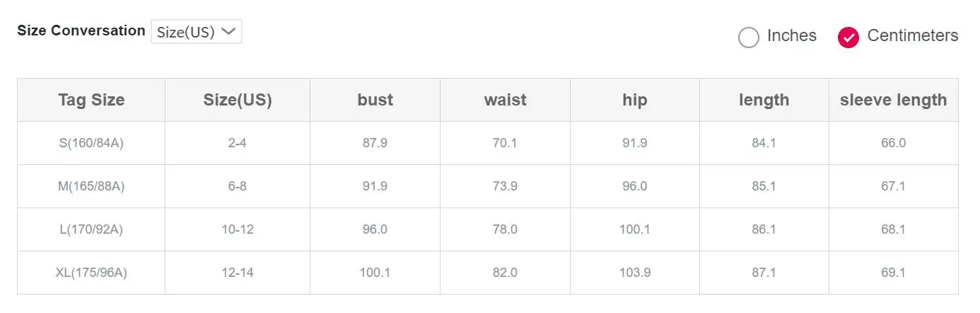Screen dimensions: 980x313
Task: Select the XL(175/96A) tag size row
Action: 91,273
